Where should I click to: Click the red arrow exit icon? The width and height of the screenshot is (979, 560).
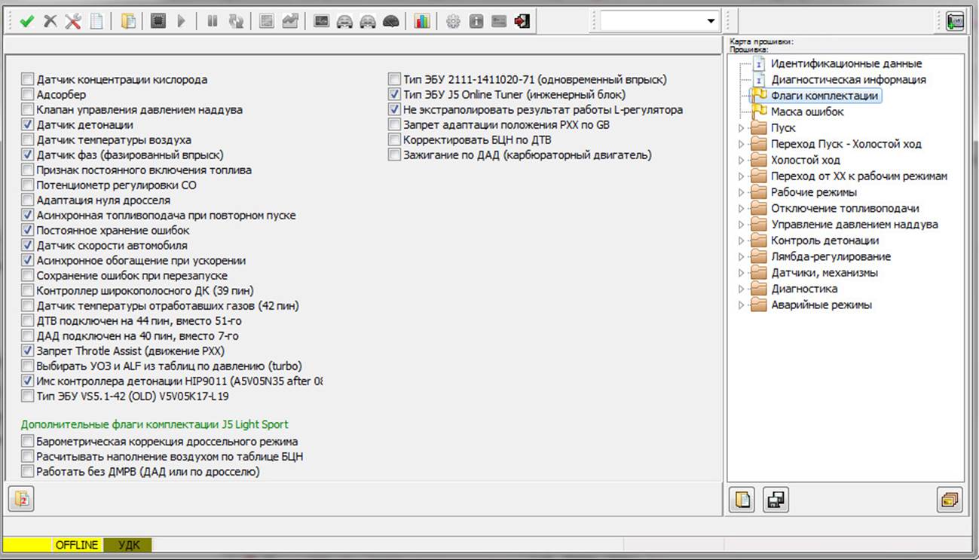[522, 22]
